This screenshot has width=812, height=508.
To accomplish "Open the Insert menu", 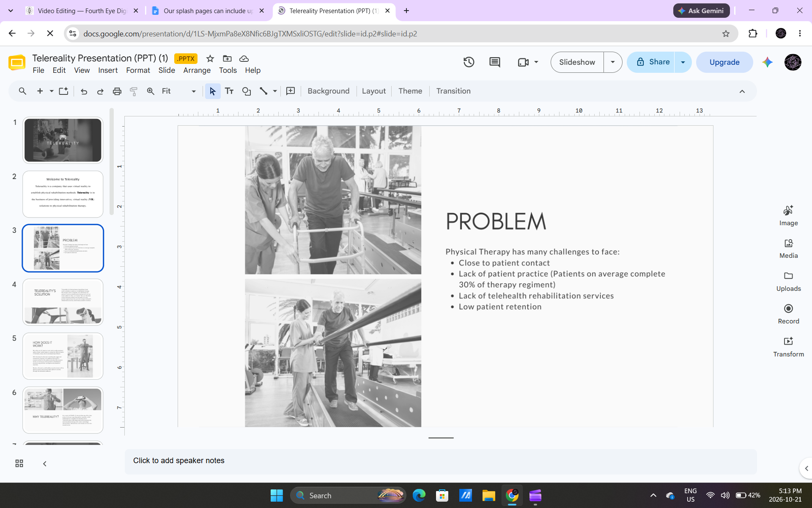I will tap(108, 70).
